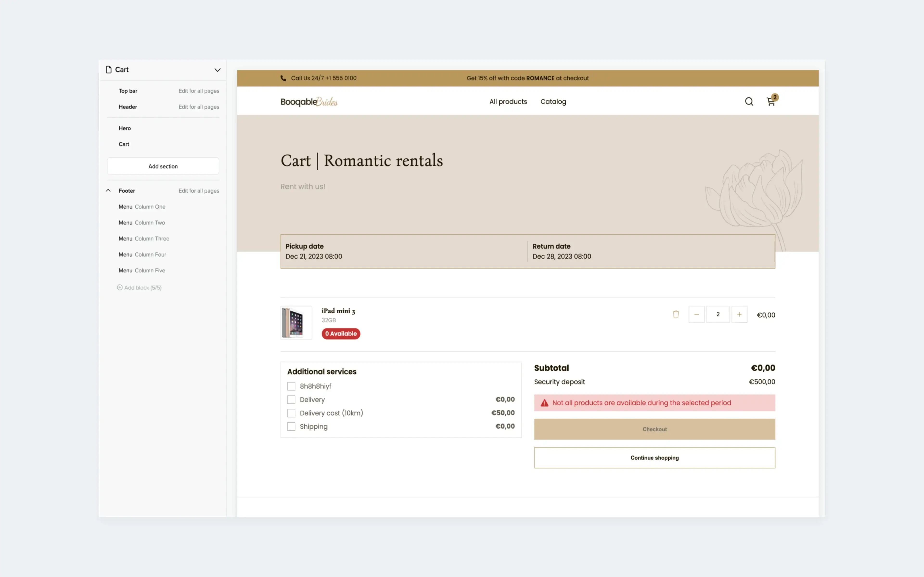Open the Cart page dropdown chevron

tap(217, 70)
